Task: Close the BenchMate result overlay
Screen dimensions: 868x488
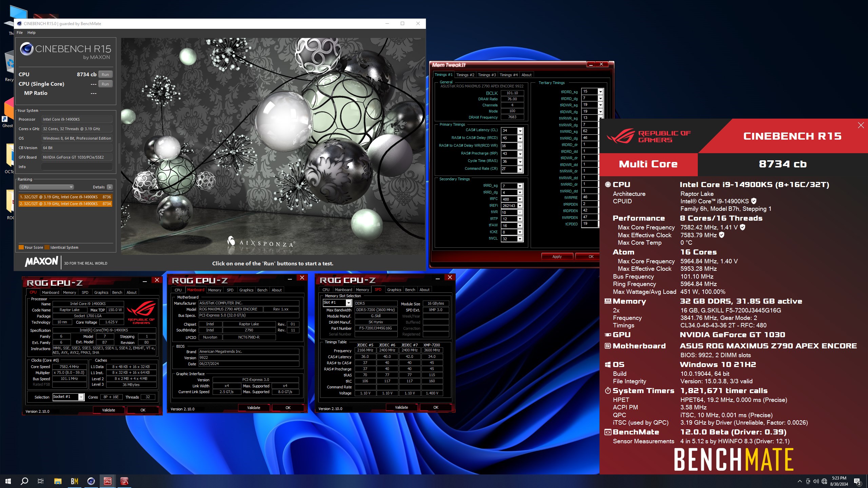Action: [x=861, y=125]
